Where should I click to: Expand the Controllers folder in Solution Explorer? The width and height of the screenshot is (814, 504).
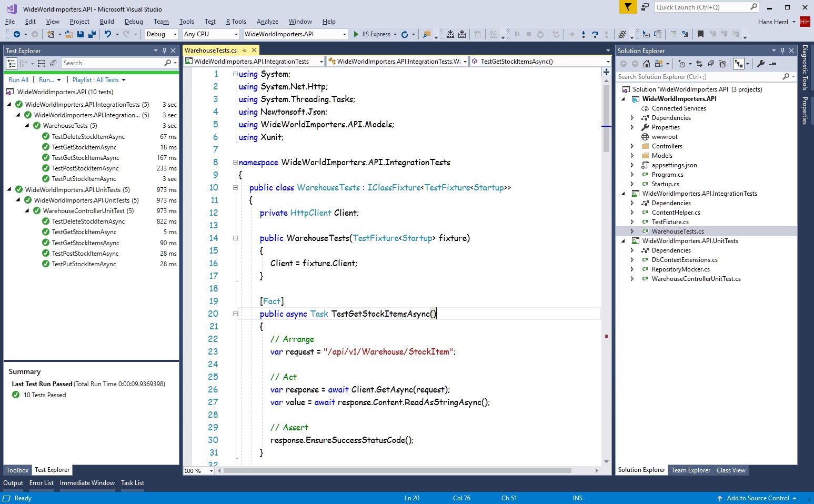tap(632, 146)
